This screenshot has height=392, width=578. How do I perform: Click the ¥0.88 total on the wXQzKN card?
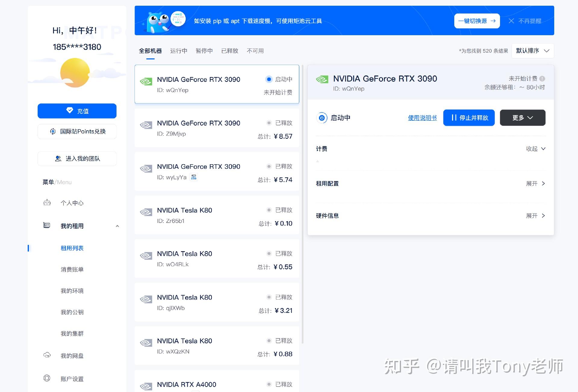click(283, 354)
